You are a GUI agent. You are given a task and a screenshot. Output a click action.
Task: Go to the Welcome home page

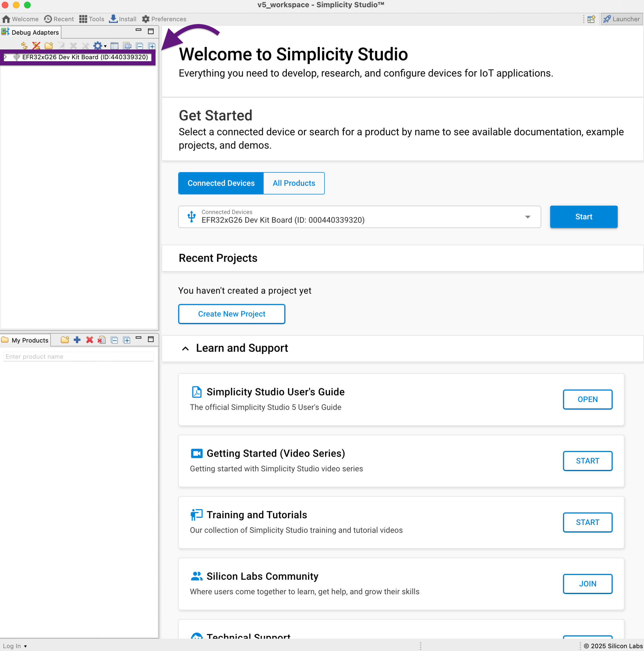pos(20,19)
